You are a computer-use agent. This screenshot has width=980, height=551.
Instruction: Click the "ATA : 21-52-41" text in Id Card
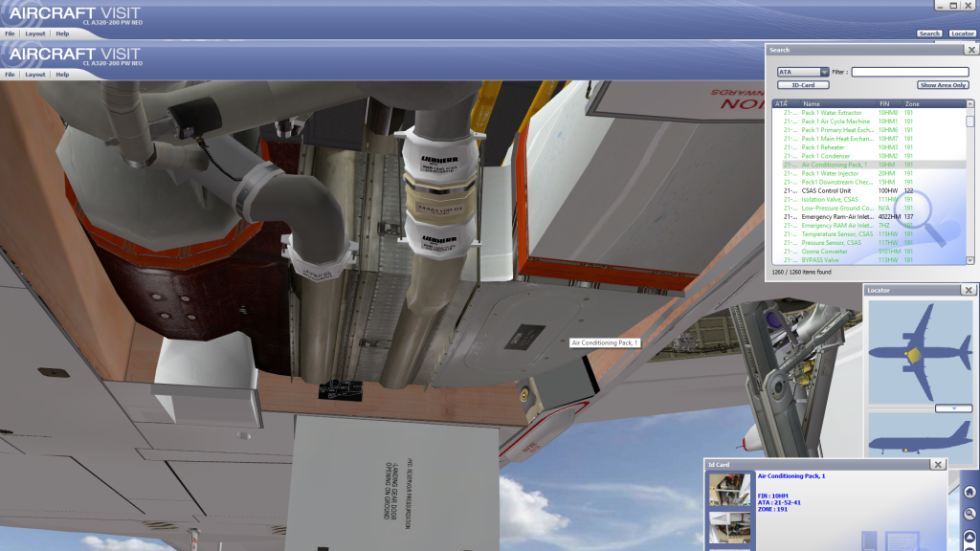[779, 502]
